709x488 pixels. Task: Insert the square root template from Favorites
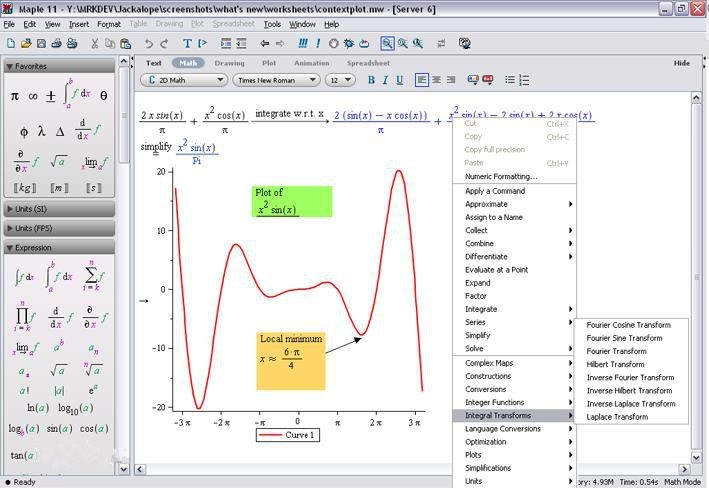59,161
